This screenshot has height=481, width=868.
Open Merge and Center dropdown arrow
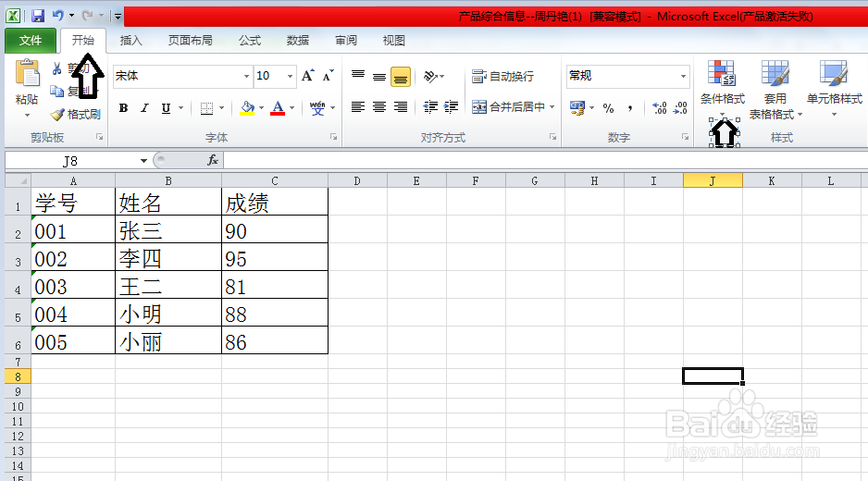coord(552,106)
